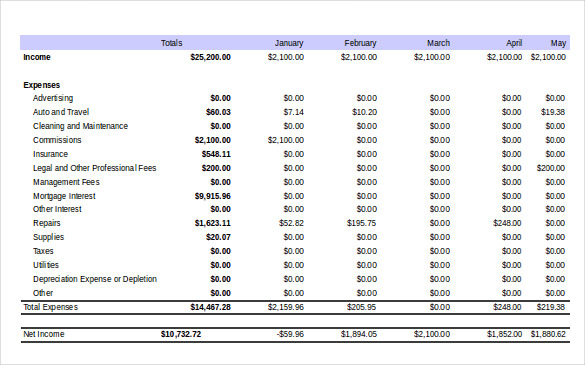Screen dimensions: 585x365
Task: Select the March column header
Action: point(438,43)
